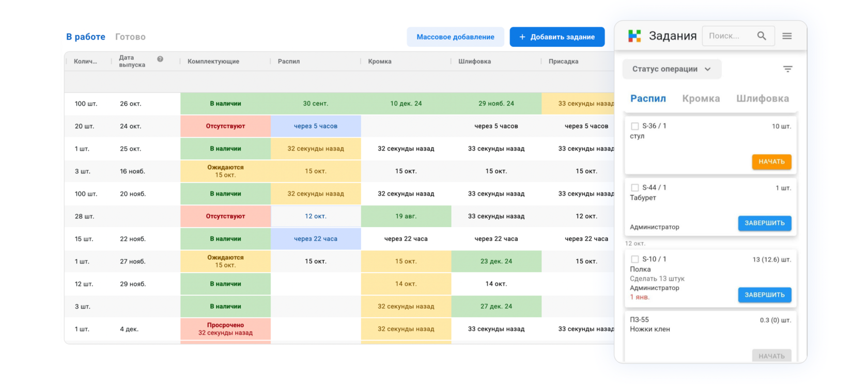Switch to the Готово tab
This screenshot has height=384, width=868.
(130, 37)
